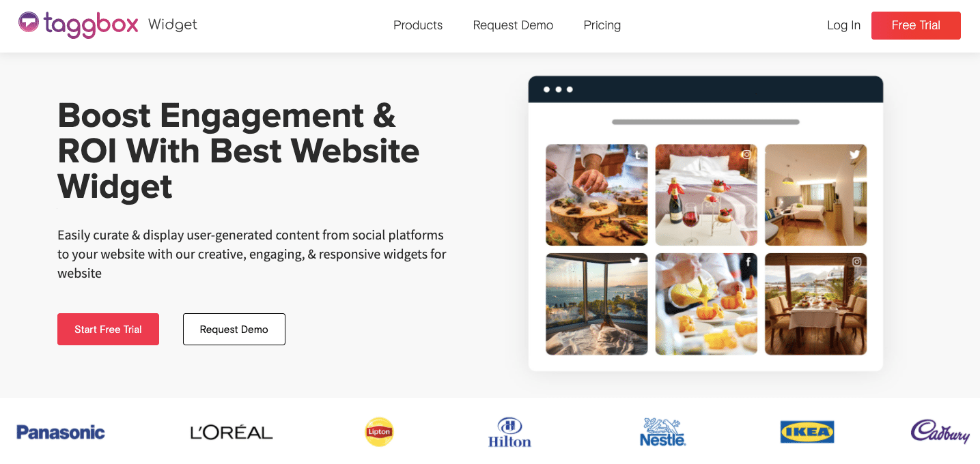The image size is (980, 464).
Task: Click the red Free Trial button
Action: pyautogui.click(x=916, y=25)
